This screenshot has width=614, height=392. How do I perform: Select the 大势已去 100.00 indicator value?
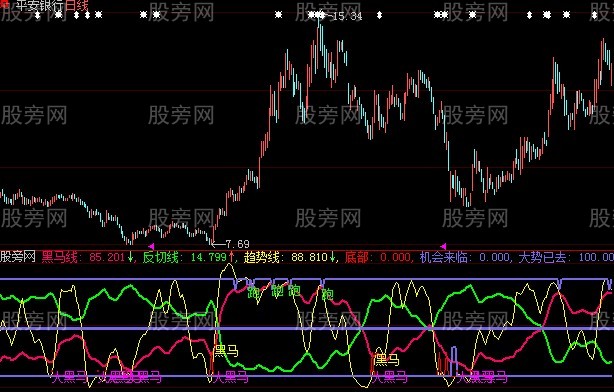coord(566,257)
